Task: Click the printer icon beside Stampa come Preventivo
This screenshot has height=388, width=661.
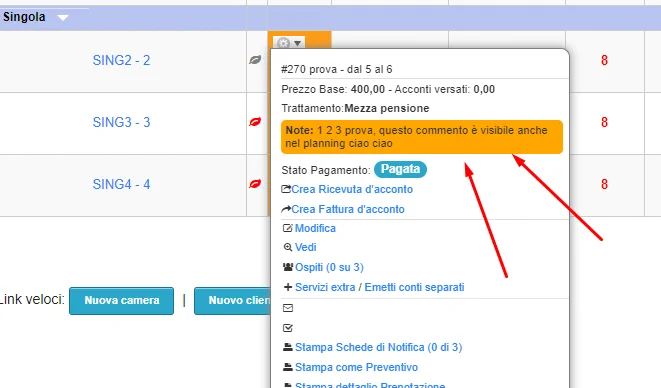Action: tap(288, 367)
